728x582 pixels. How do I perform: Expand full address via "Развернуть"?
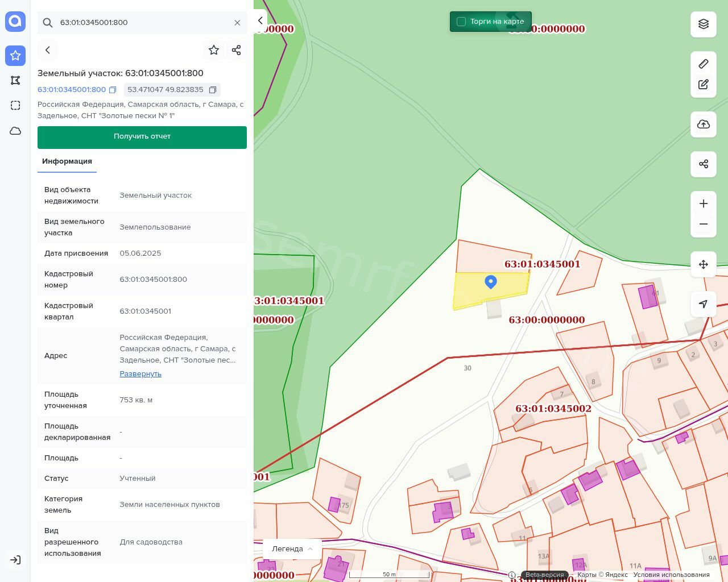coord(140,373)
